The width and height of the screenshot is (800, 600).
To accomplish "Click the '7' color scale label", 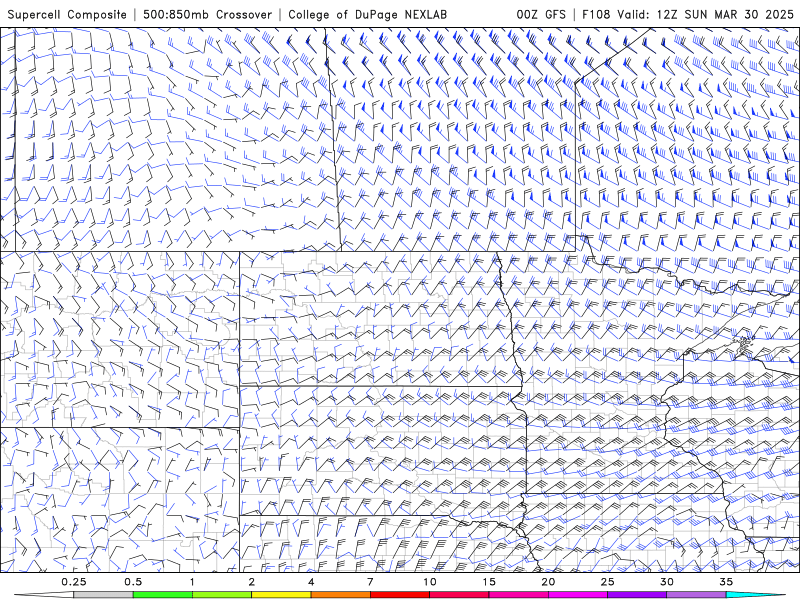I will (x=370, y=582).
